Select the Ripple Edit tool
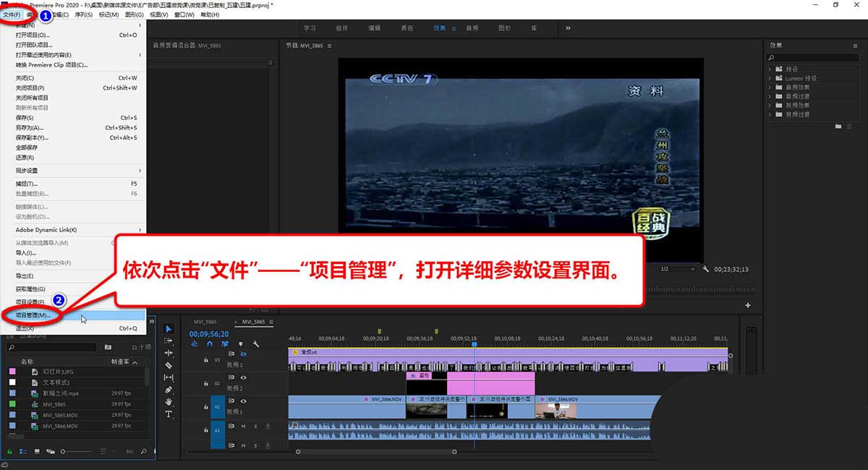The width and height of the screenshot is (868, 470). tap(169, 353)
